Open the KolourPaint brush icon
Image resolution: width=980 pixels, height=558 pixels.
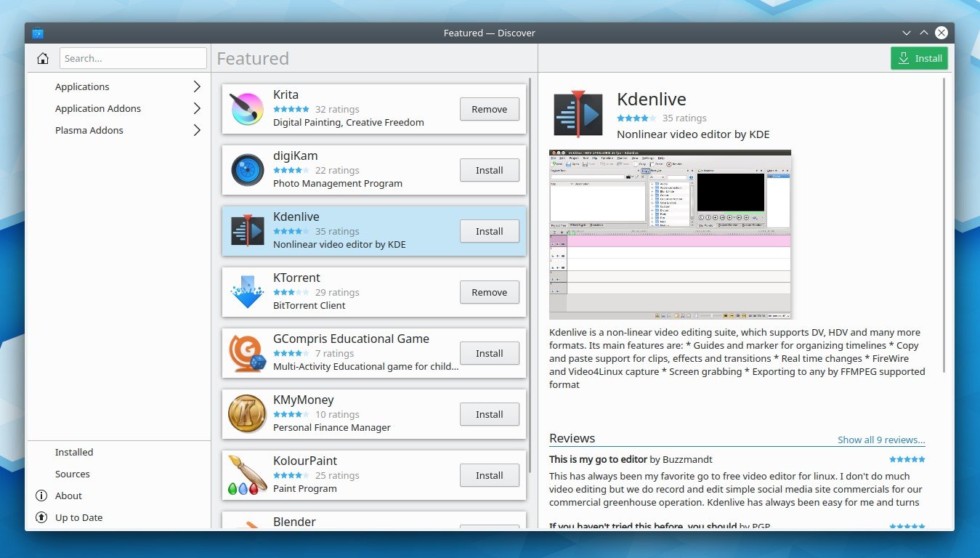(x=244, y=475)
